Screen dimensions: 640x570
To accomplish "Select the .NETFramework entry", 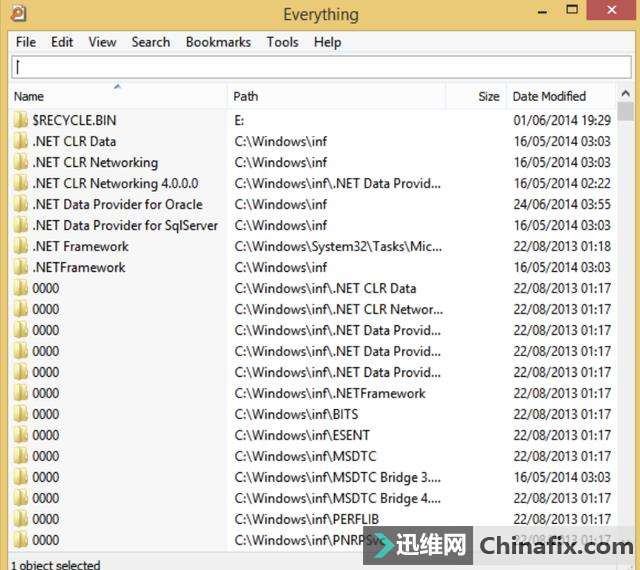I will pos(79,267).
